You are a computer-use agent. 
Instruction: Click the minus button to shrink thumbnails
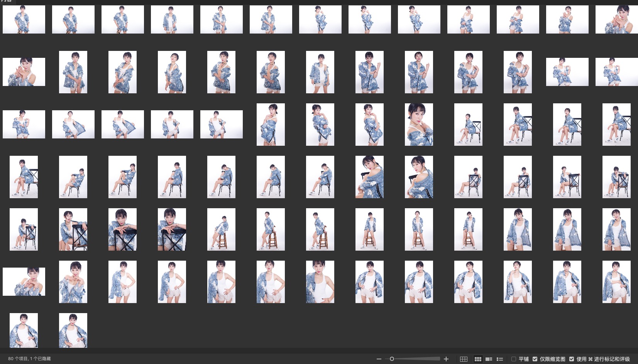coord(379,359)
